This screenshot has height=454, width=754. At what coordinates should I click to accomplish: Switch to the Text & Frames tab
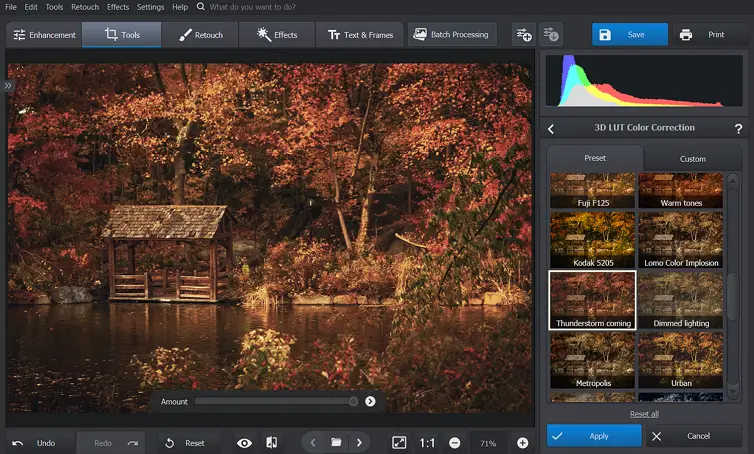pos(360,35)
